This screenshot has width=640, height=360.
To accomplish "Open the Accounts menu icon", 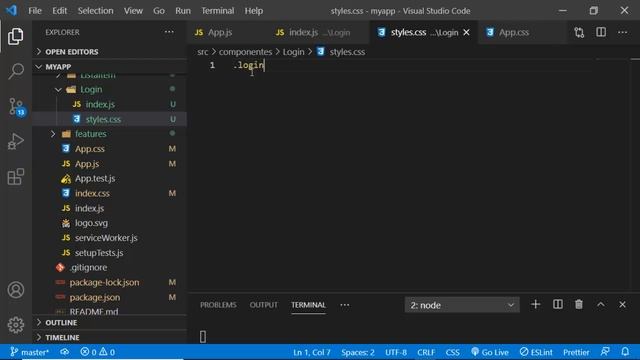I will (16, 290).
